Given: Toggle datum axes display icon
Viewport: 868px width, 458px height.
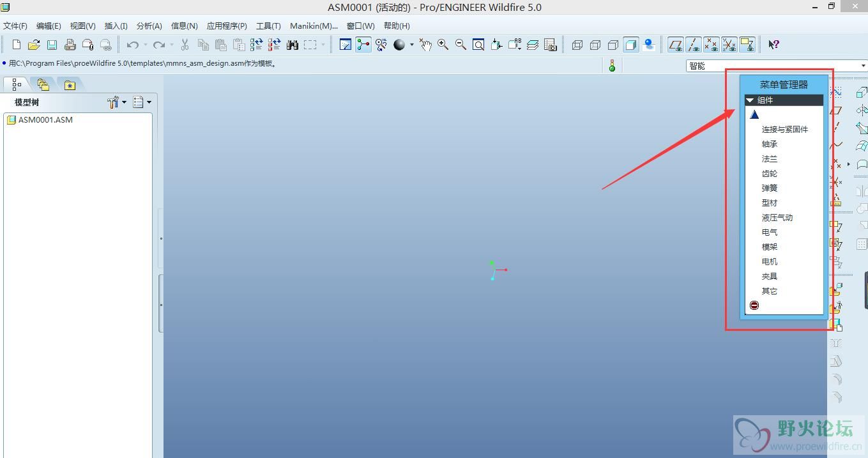Looking at the screenshot, I should tap(693, 45).
